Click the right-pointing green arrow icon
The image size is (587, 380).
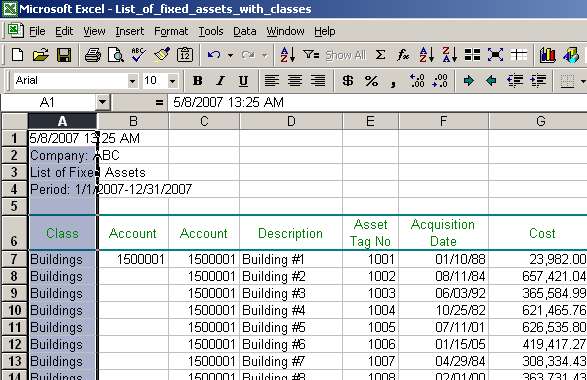pos(468,80)
